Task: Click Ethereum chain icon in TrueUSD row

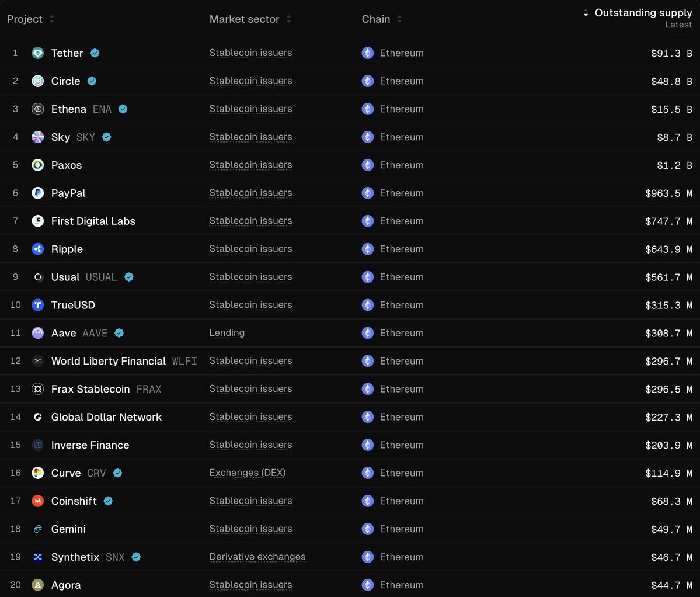Action: tap(368, 305)
